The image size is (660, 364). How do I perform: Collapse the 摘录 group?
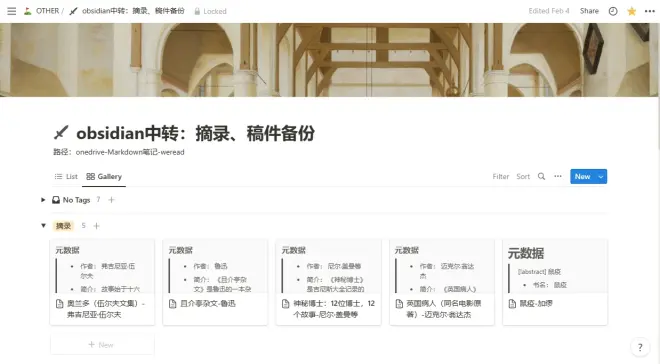point(43,226)
